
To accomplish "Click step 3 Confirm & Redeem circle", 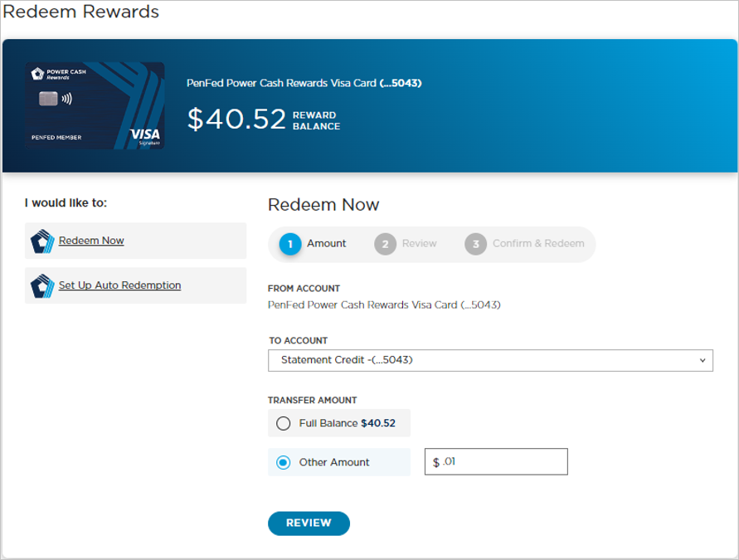I will tap(475, 244).
